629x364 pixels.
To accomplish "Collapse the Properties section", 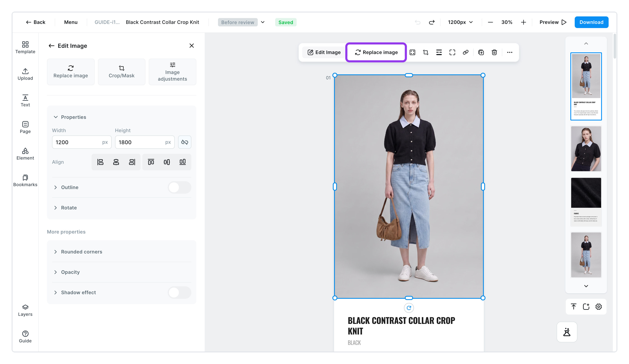I will (70, 117).
